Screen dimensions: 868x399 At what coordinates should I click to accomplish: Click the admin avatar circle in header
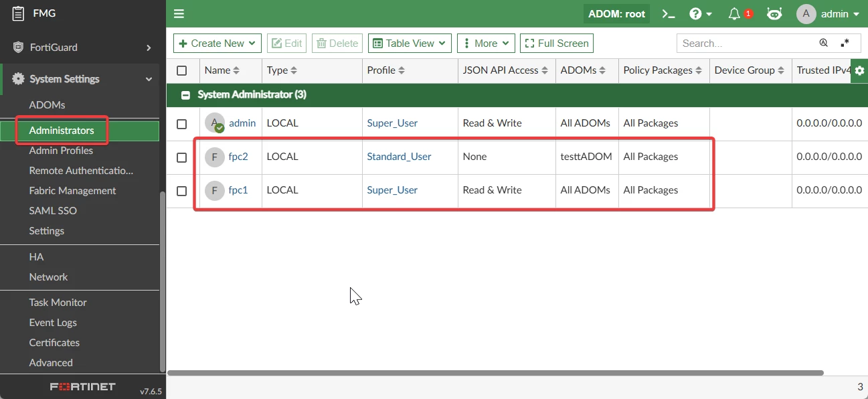coord(806,14)
